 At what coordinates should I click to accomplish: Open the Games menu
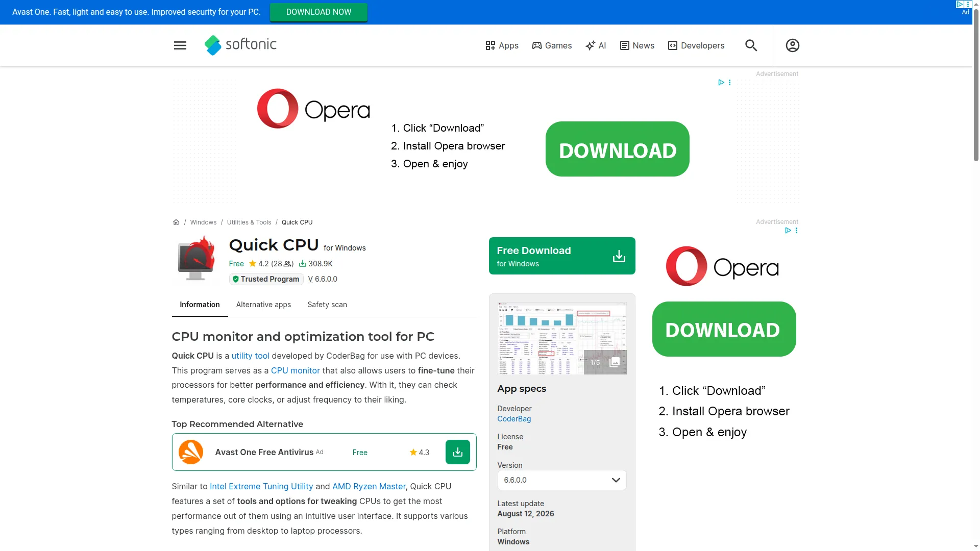(552, 45)
